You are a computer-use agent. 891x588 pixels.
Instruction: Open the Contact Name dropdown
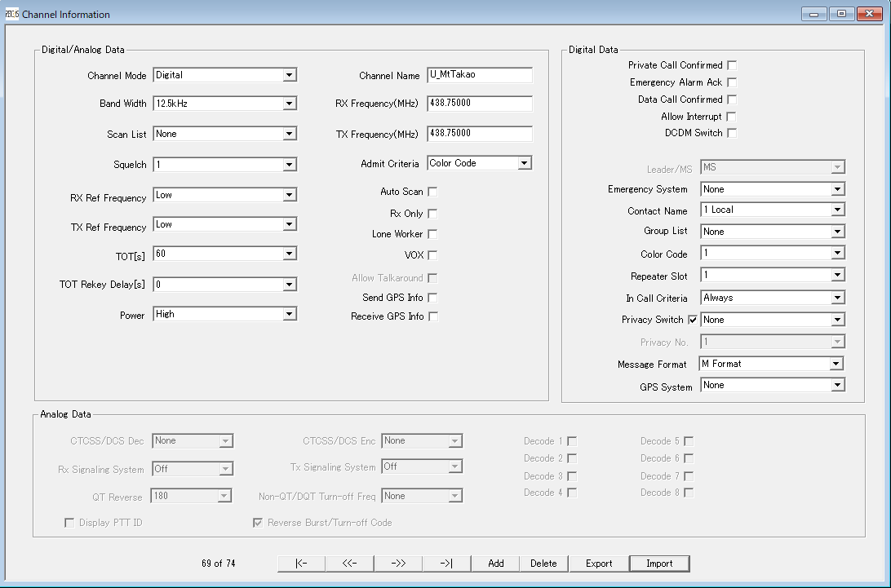tap(837, 210)
